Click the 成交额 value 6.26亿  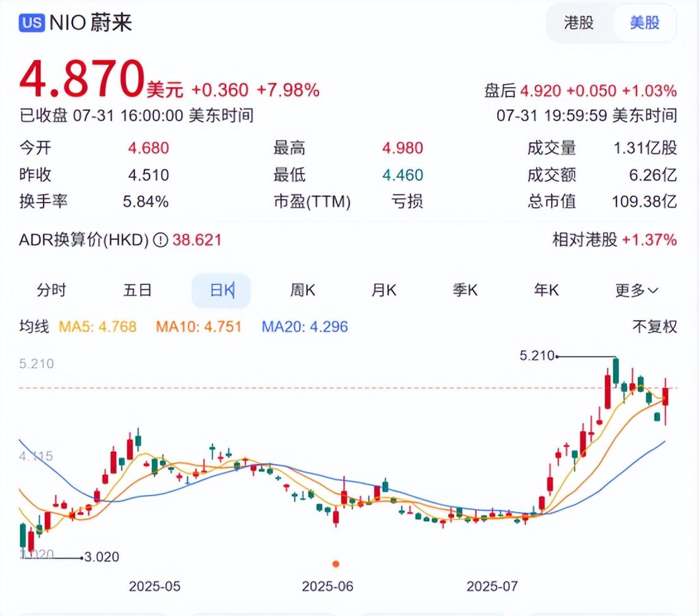[653, 175]
